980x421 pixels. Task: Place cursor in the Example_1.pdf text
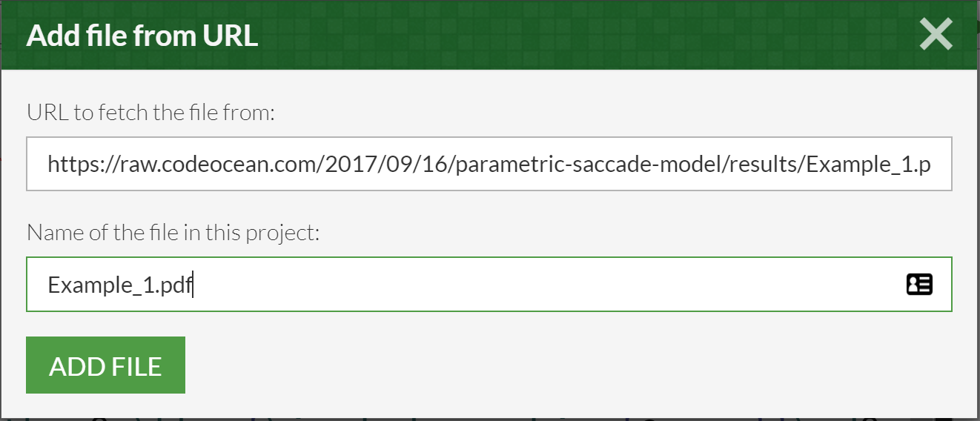point(120,285)
